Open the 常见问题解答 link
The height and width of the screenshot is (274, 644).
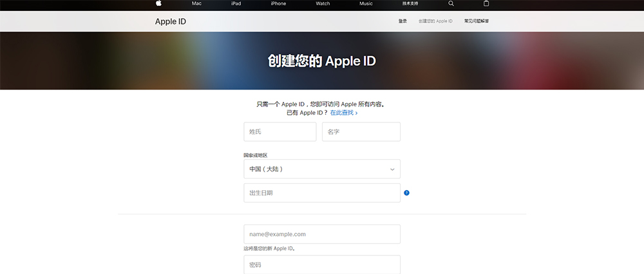point(476,21)
